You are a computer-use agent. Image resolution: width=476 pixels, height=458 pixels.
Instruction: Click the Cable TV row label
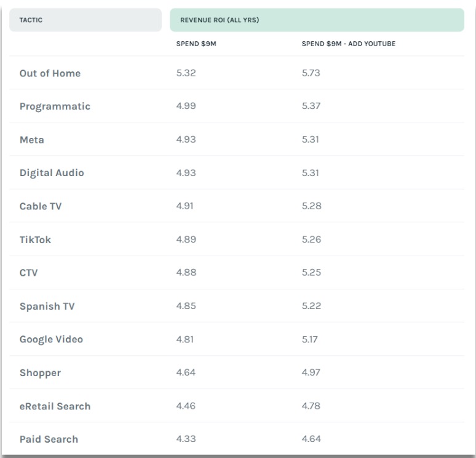click(x=41, y=206)
